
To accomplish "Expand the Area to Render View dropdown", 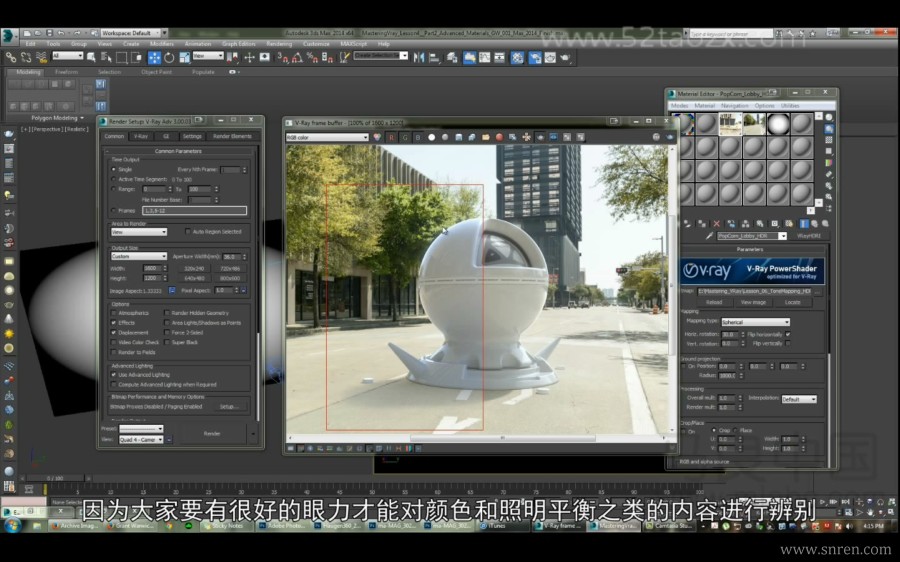I will tap(138, 231).
